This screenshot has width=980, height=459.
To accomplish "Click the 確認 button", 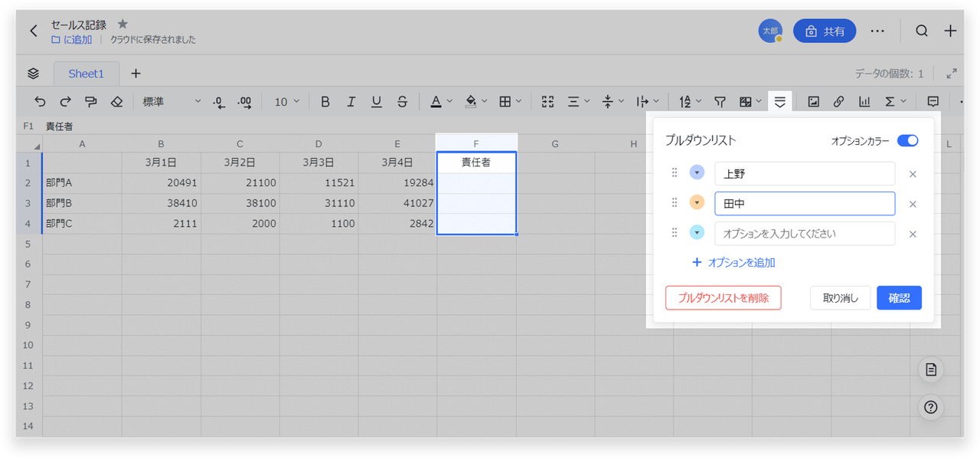I will coord(899,298).
